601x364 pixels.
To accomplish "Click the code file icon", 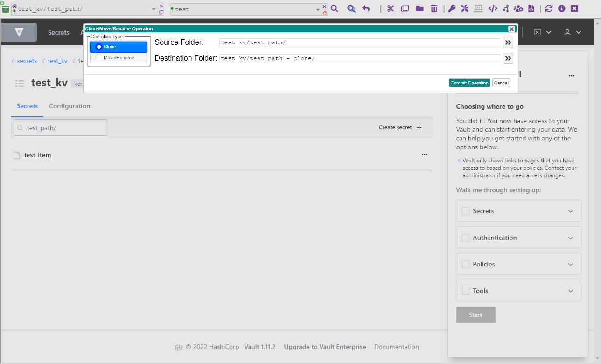I will pos(531,8).
